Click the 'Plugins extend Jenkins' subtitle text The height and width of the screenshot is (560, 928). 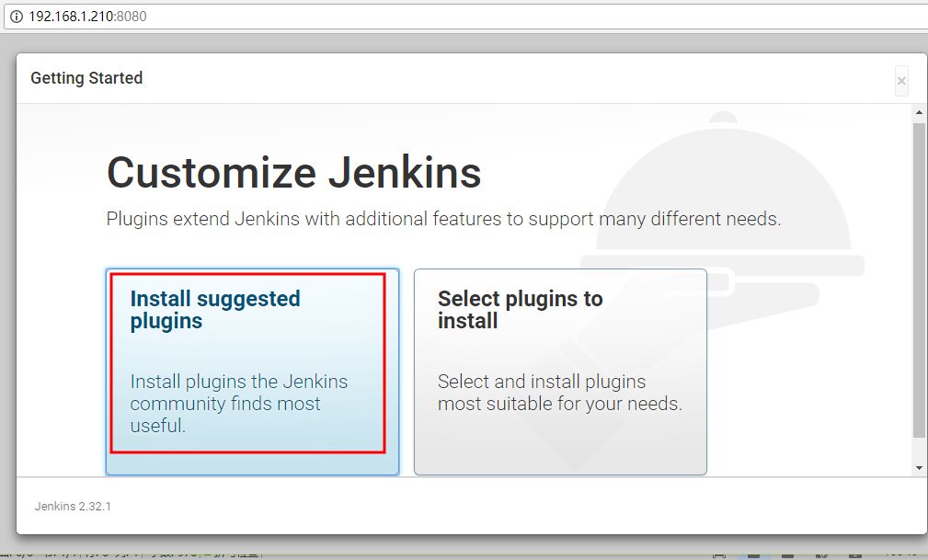tap(443, 219)
